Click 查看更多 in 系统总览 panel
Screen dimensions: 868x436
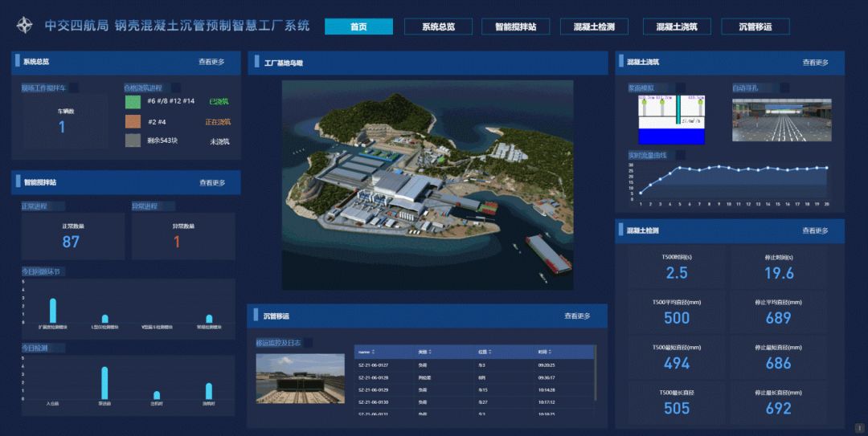tap(211, 62)
